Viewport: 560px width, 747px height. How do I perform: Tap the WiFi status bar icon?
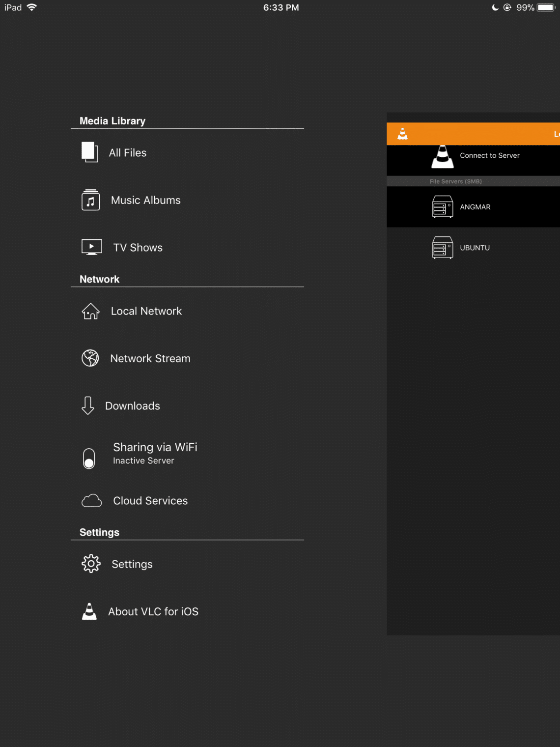(32, 7)
